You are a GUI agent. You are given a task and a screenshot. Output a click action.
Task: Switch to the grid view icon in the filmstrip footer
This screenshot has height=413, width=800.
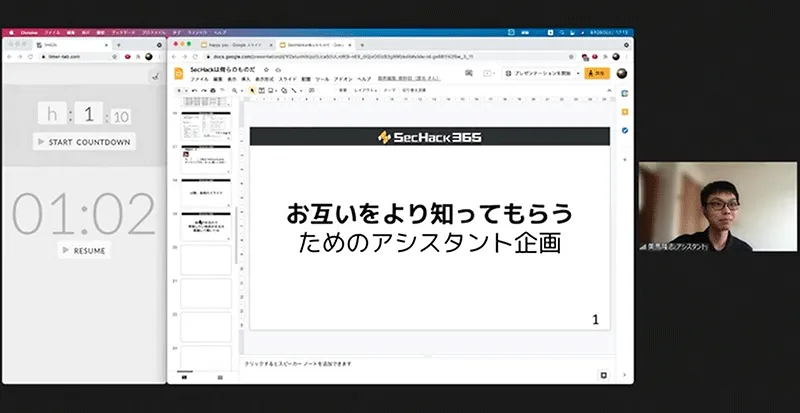pos(220,377)
